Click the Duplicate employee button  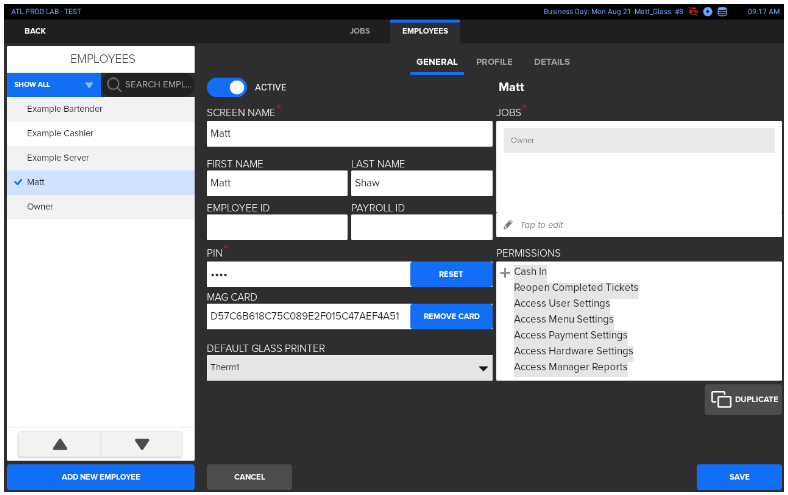click(x=744, y=399)
